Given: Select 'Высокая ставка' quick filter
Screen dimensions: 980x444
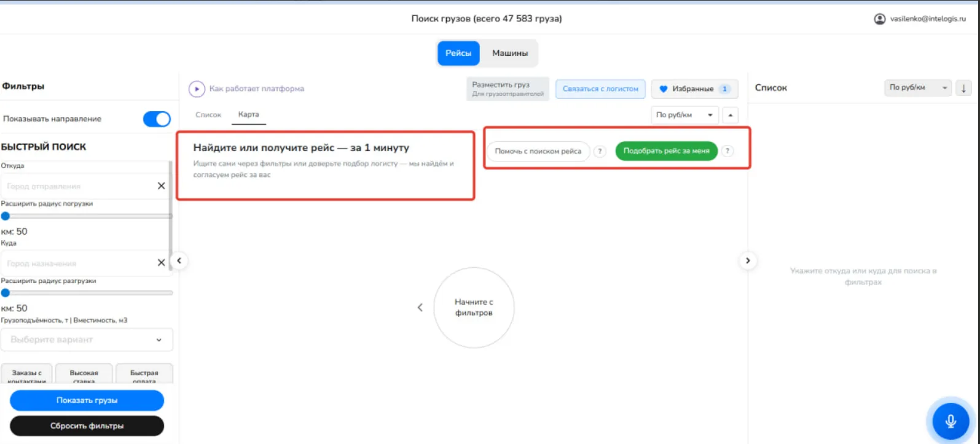Looking at the screenshot, I should coord(84,374).
